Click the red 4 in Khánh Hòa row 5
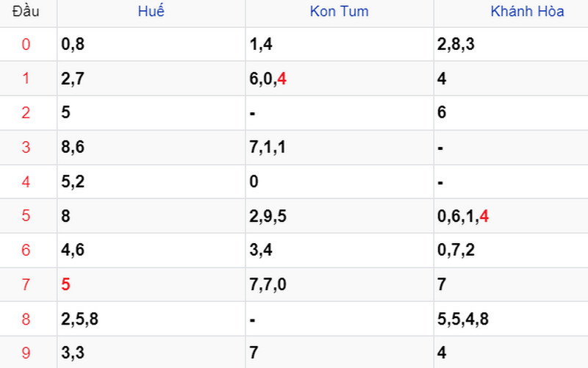The width and height of the screenshot is (588, 368). tap(484, 216)
